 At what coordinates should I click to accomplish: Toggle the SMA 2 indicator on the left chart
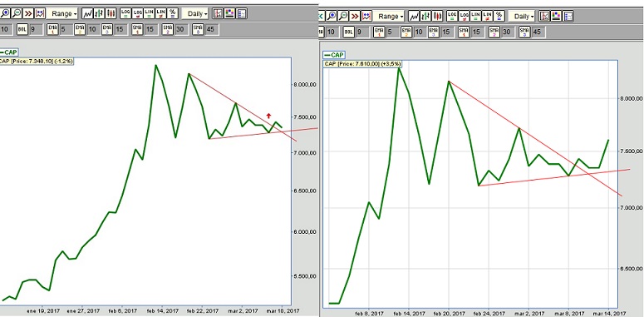(167, 29)
